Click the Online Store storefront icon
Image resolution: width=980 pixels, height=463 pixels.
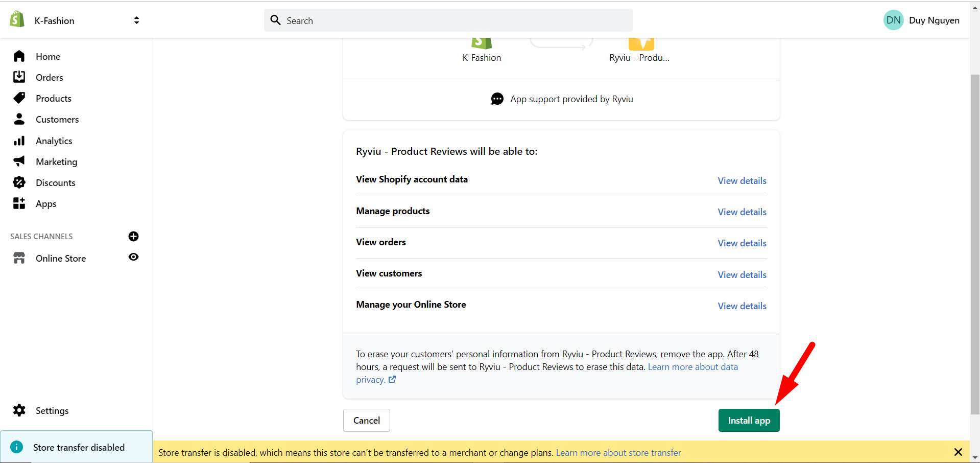(x=19, y=258)
